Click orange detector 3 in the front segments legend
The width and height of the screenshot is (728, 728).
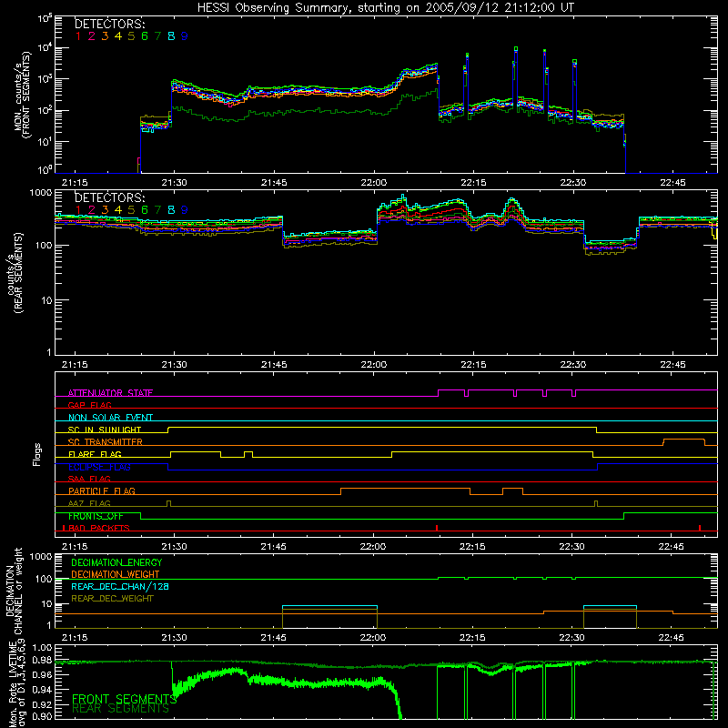tap(105, 36)
